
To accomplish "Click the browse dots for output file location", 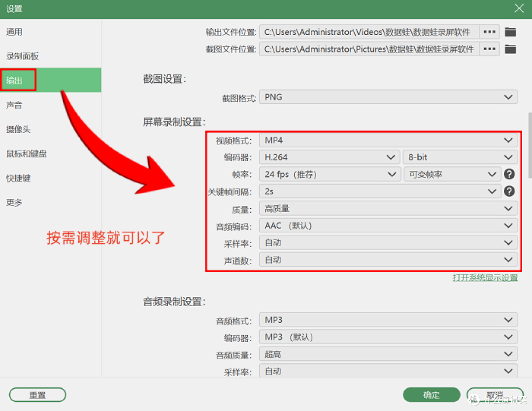I will 489,32.
